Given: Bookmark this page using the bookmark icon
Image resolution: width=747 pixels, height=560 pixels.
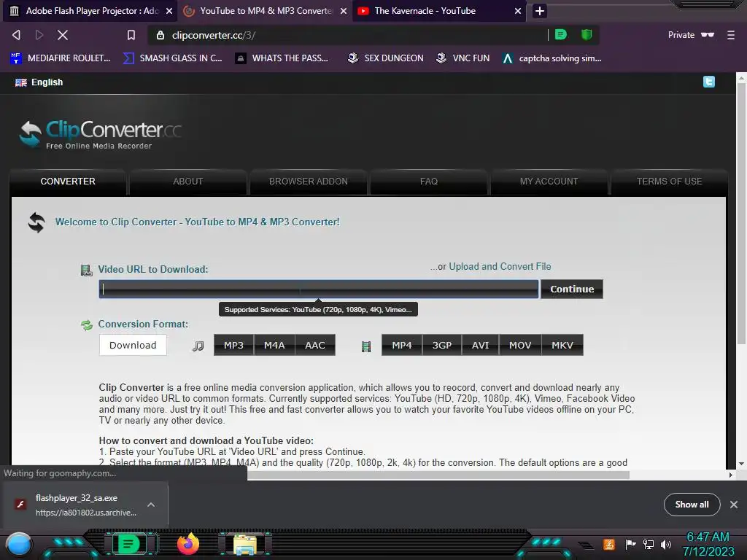Looking at the screenshot, I should (131, 35).
